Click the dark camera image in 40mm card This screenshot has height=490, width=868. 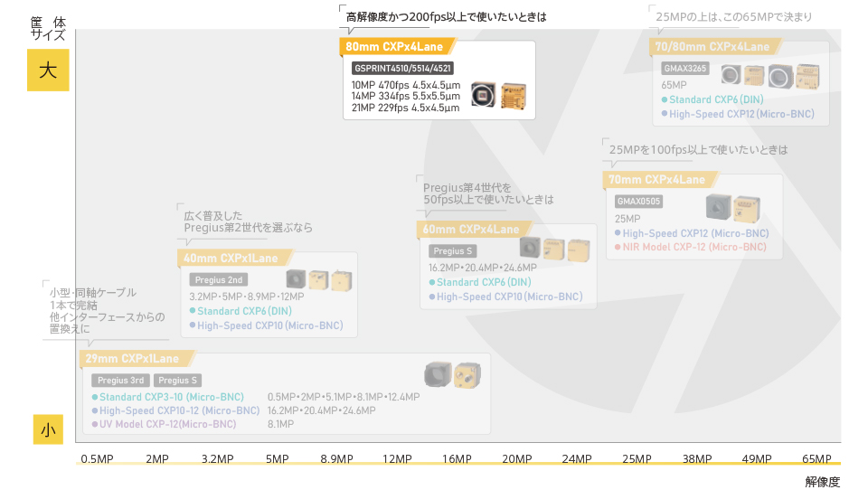(x=296, y=278)
